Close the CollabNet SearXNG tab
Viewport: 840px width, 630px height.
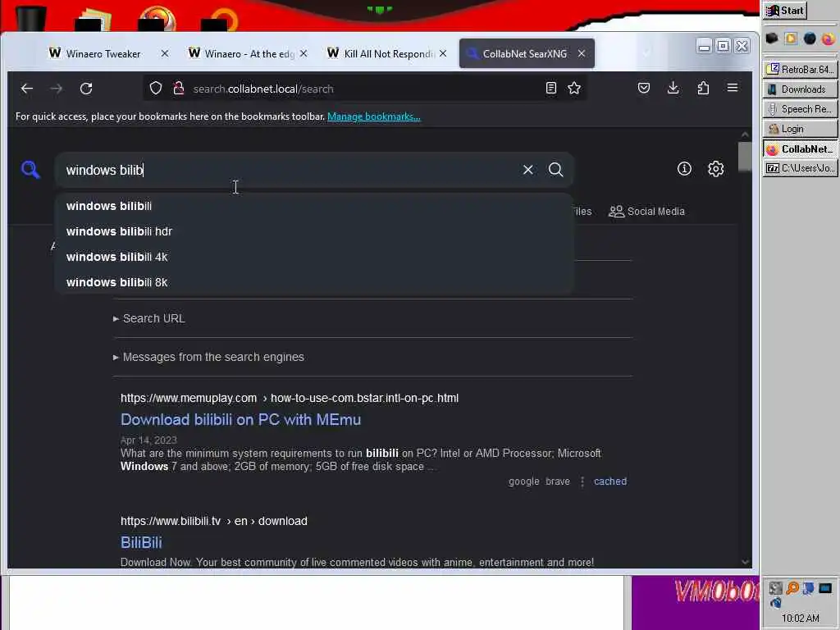click(582, 53)
